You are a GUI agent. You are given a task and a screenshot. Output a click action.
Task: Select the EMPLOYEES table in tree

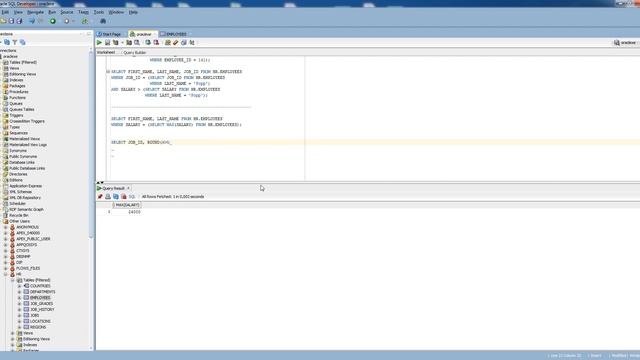[40, 298]
